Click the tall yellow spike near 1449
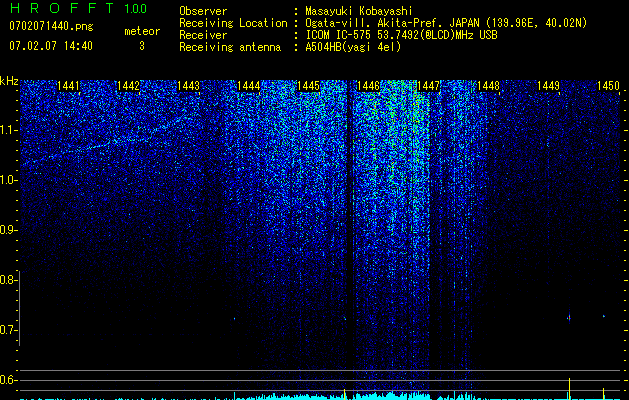Image resolution: width=629 pixels, height=400 pixels. (569, 388)
